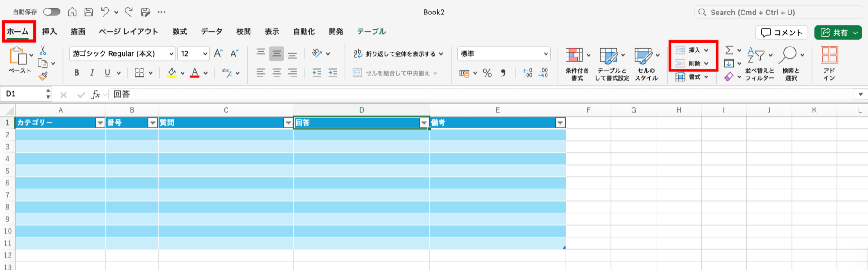Click the more options ellipsis in title bar
The width and height of the screenshot is (868, 270).
161,12
